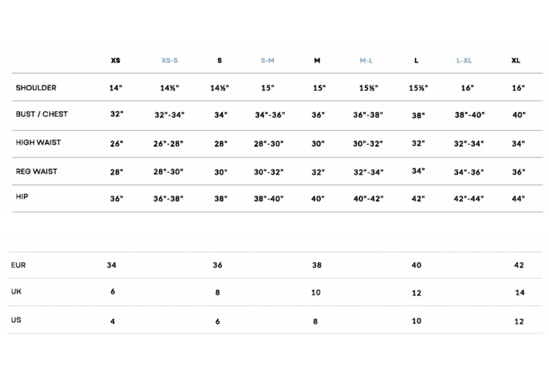Click the EUR size 38 value
Screen dimensions: 549x392
(317, 265)
